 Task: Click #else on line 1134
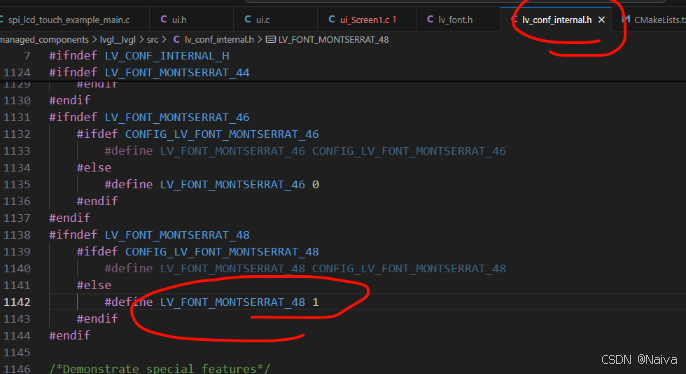pos(94,168)
